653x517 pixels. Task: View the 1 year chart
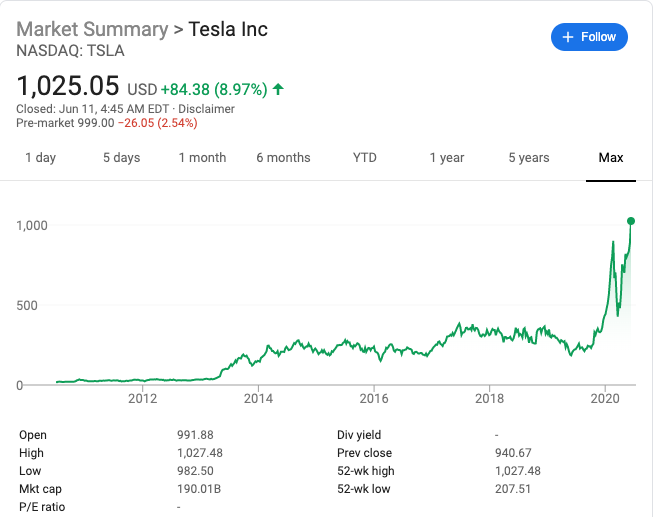click(447, 158)
